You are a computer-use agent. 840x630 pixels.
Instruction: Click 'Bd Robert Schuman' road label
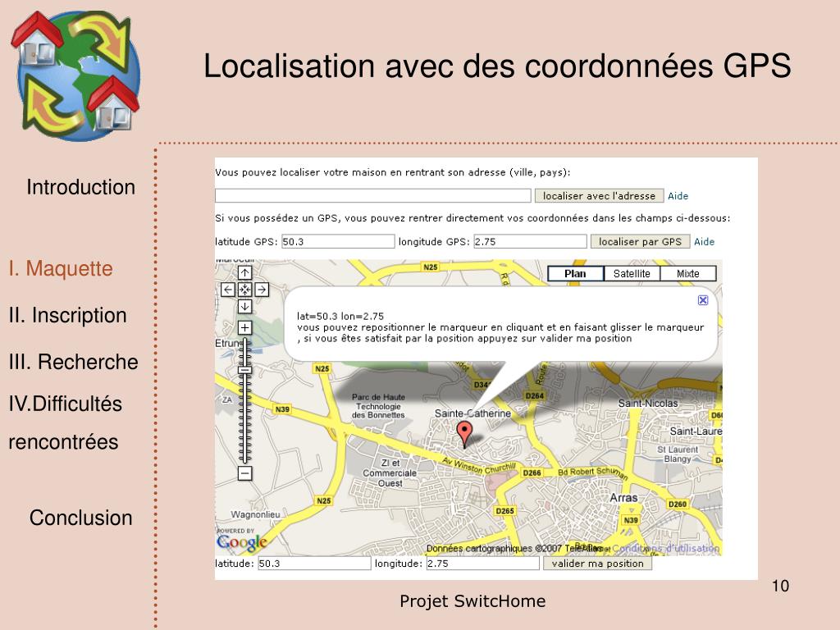point(592,472)
